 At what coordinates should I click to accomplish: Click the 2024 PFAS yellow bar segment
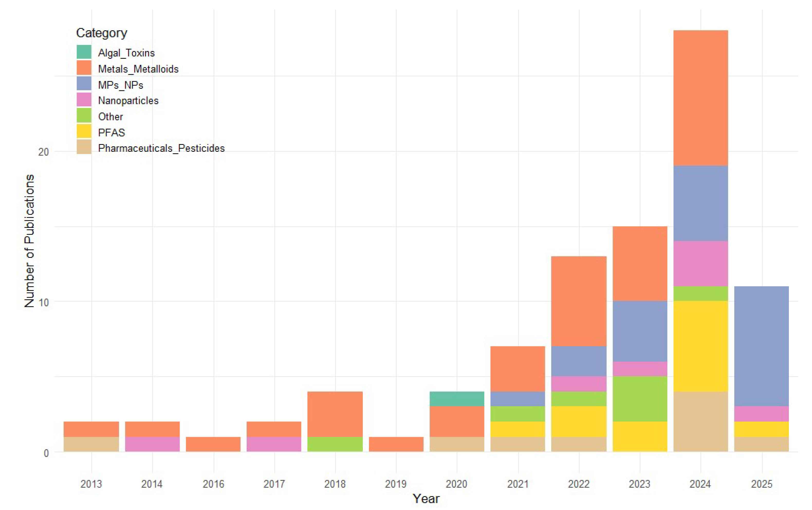coord(700,346)
